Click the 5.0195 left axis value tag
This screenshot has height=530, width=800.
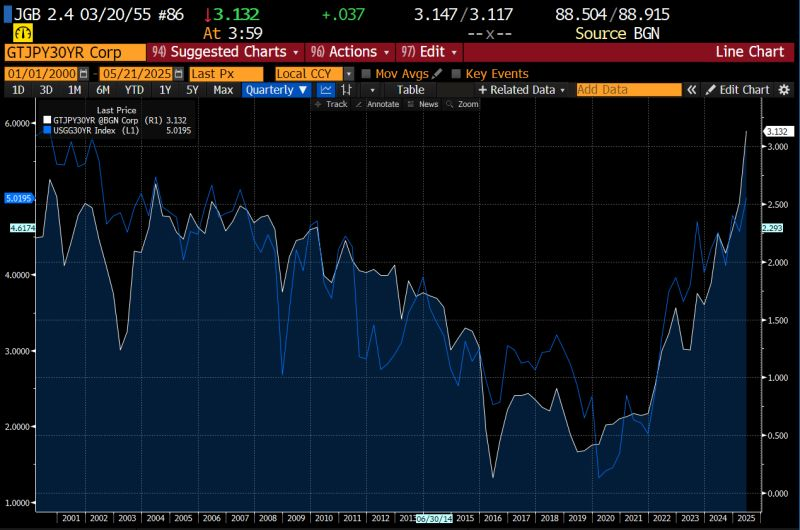tap(18, 198)
